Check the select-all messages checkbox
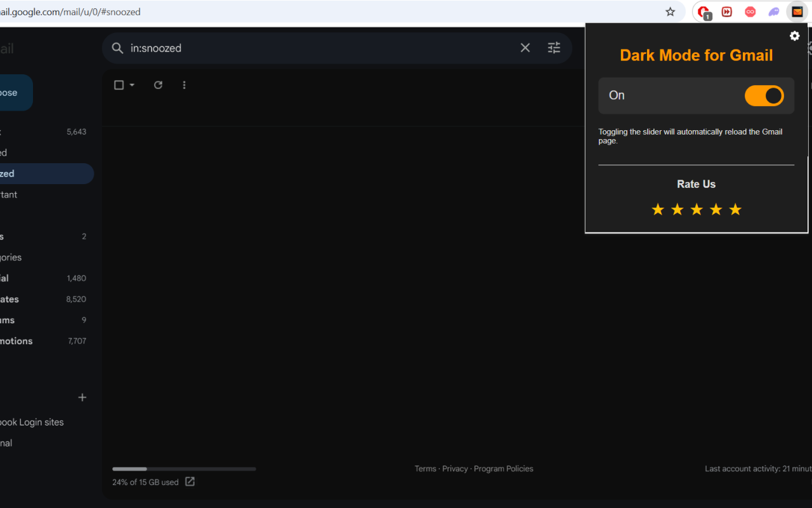Screen dimensions: 812x508 pos(117,84)
